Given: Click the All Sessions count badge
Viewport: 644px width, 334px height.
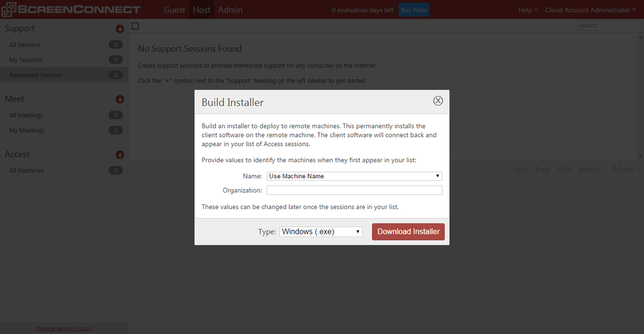Looking at the screenshot, I should pyautogui.click(x=116, y=45).
